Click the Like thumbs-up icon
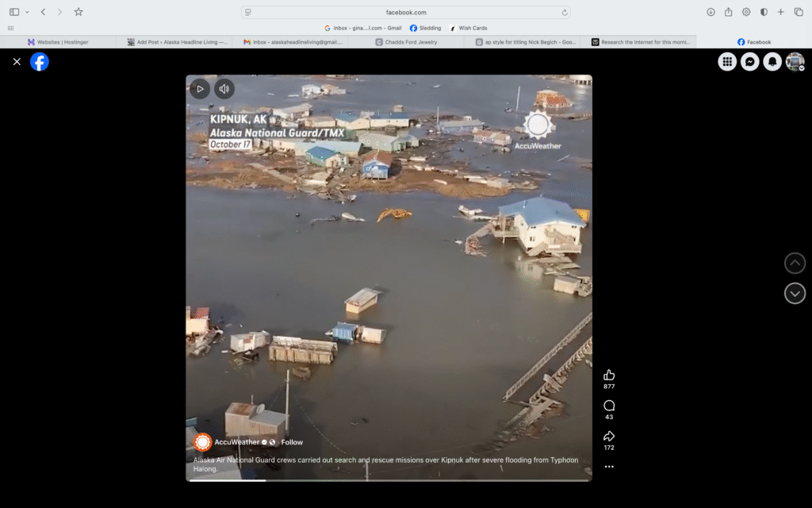812x508 pixels. (x=609, y=375)
